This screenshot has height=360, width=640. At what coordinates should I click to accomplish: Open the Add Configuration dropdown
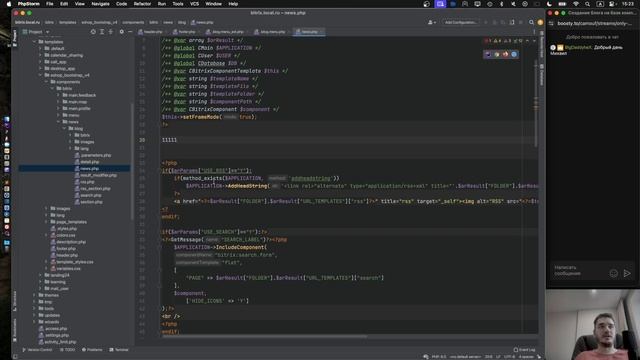tap(460, 22)
